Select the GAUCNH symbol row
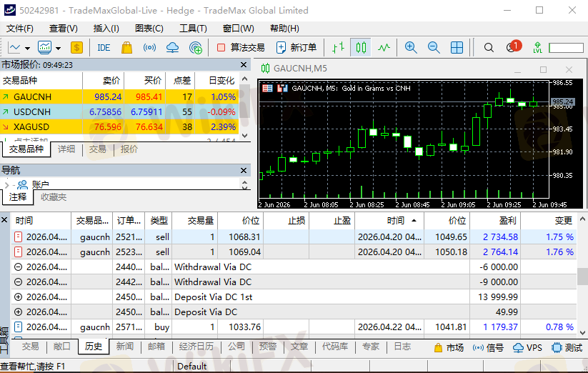 (119, 96)
